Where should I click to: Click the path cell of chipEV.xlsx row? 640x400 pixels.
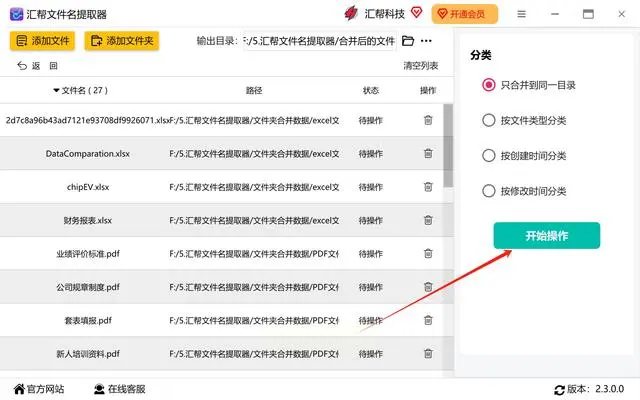254,187
